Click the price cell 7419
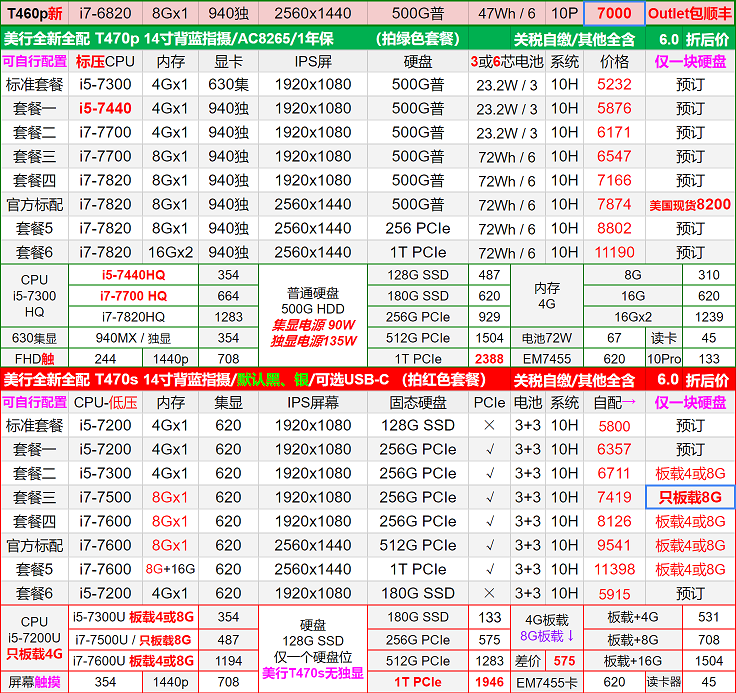The width and height of the screenshot is (736, 693). point(614,497)
